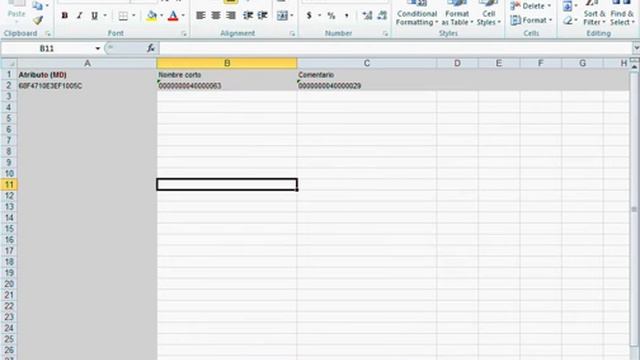The width and height of the screenshot is (640, 360).
Task: Select column C header
Action: (x=367, y=63)
